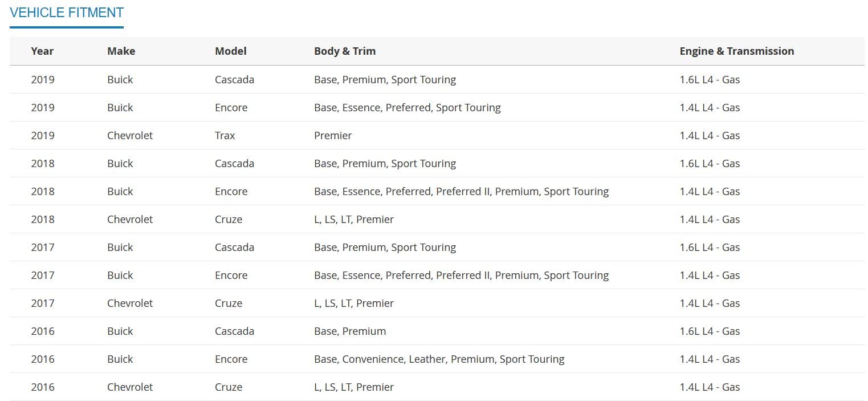Click 1.6L L4 - Gas for 2019 Cascada
This screenshot has height=401, width=868.
coord(710,80)
